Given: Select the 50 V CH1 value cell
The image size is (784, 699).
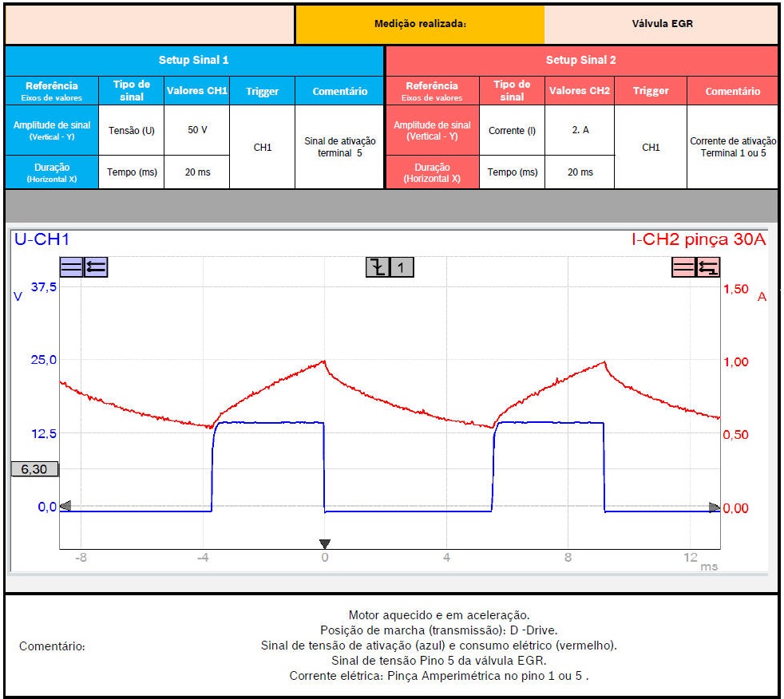Looking at the screenshot, I should (197, 130).
